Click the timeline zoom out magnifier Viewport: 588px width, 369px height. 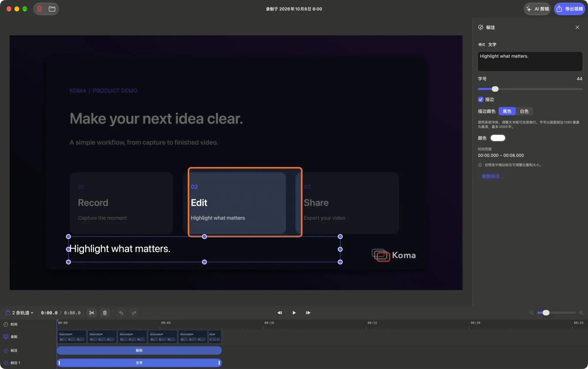(531, 313)
